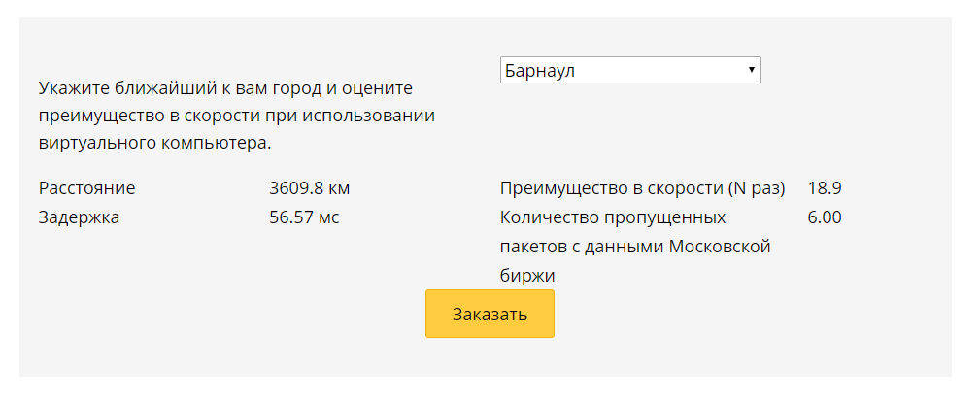Click the 'виртуального компьютера' text line
The height and width of the screenshot is (400, 980).
pyautogui.click(x=155, y=143)
